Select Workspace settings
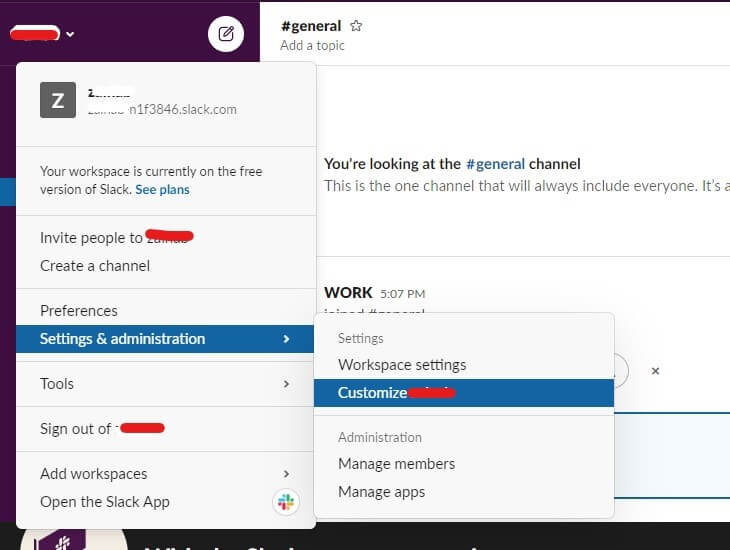The width and height of the screenshot is (730, 550). click(402, 365)
